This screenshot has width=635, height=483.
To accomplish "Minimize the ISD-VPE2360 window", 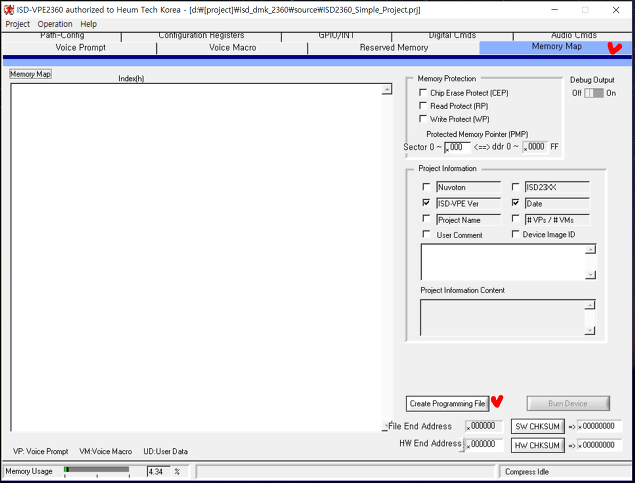I will (554, 10).
